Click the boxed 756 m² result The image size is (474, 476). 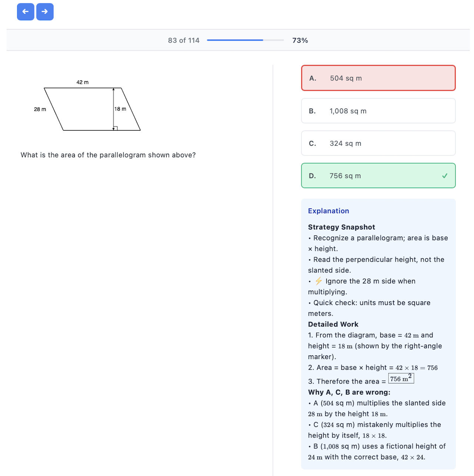pos(401,378)
